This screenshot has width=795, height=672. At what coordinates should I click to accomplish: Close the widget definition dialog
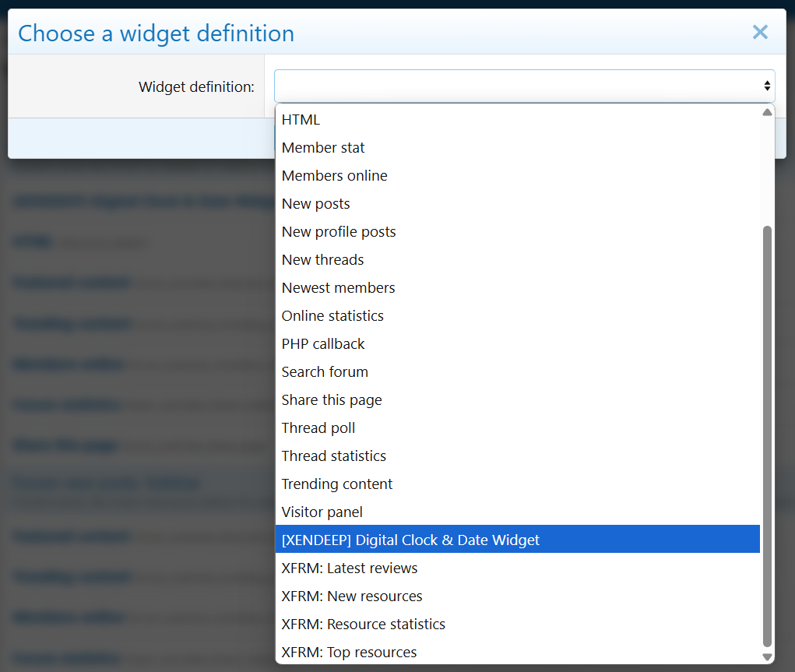[760, 32]
